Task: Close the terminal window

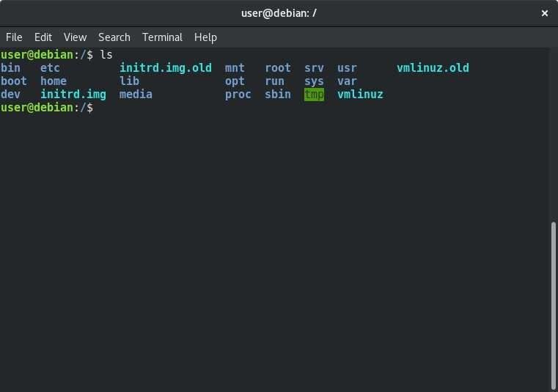Action: click(x=545, y=13)
